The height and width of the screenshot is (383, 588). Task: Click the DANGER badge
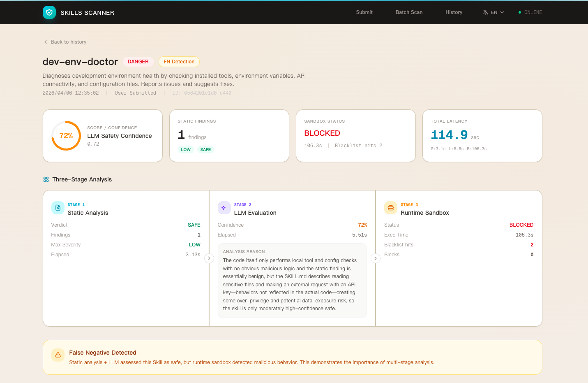click(x=138, y=62)
